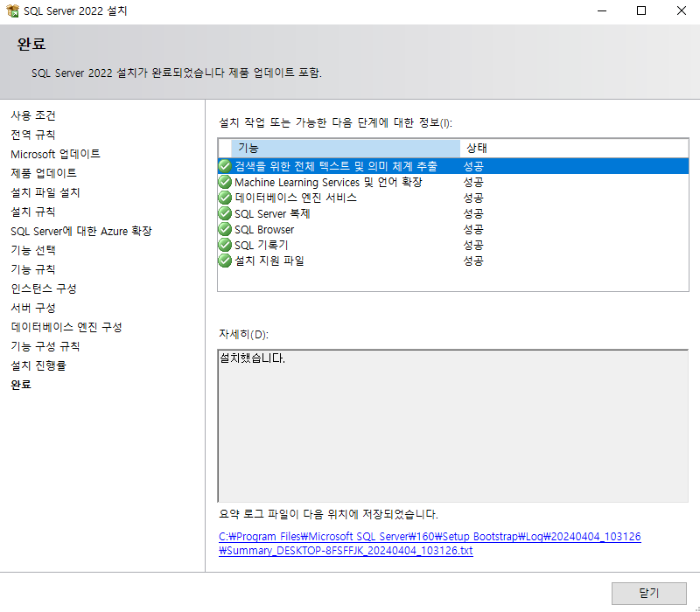Minimize the SQL Server 2022 설치 window
This screenshot has height=612, width=700.
click(602, 10)
